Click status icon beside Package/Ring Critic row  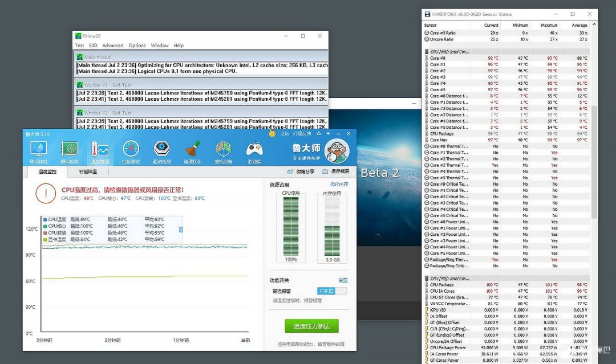[x=427, y=266]
